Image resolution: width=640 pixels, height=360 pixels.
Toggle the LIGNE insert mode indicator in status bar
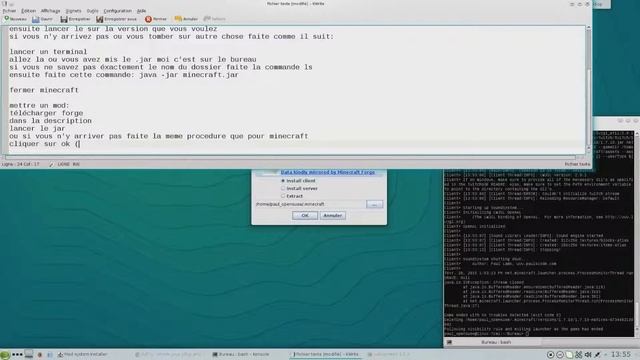(x=64, y=164)
